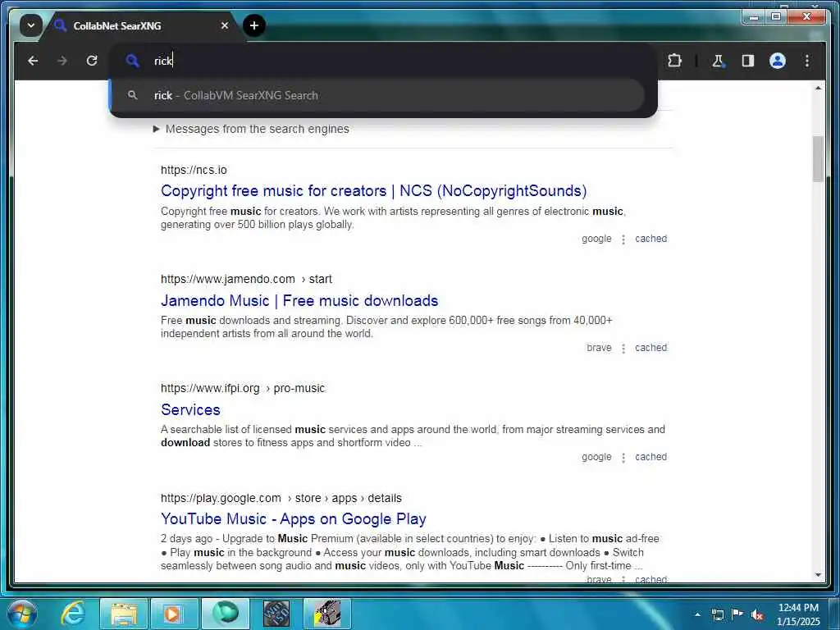
Task: Open Windows Explorer folder in taskbar
Action: pyautogui.click(x=124, y=614)
